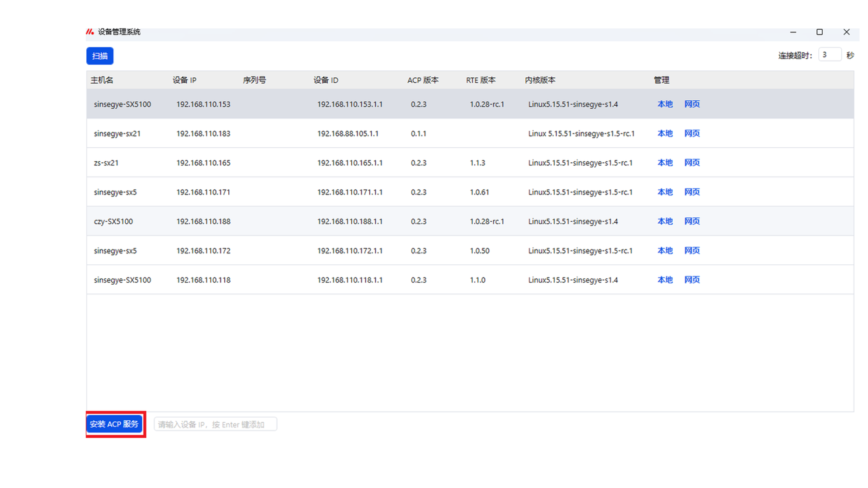The height and width of the screenshot is (488, 868).
Task: Open 本地 link for sinsegye-sx21 row
Action: 665,133
